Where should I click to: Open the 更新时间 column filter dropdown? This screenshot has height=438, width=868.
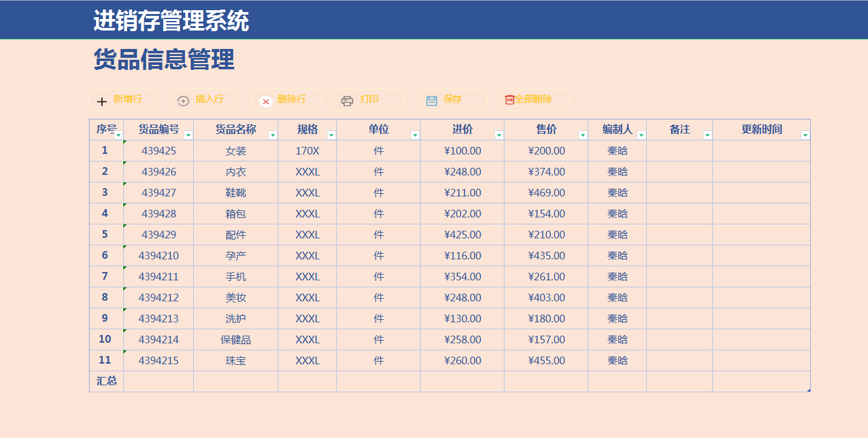click(x=804, y=134)
